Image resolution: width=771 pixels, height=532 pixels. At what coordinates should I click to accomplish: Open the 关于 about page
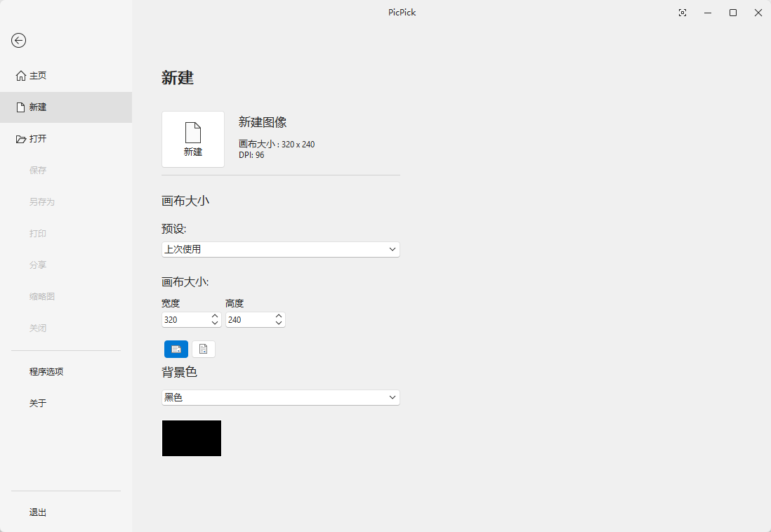point(66,403)
